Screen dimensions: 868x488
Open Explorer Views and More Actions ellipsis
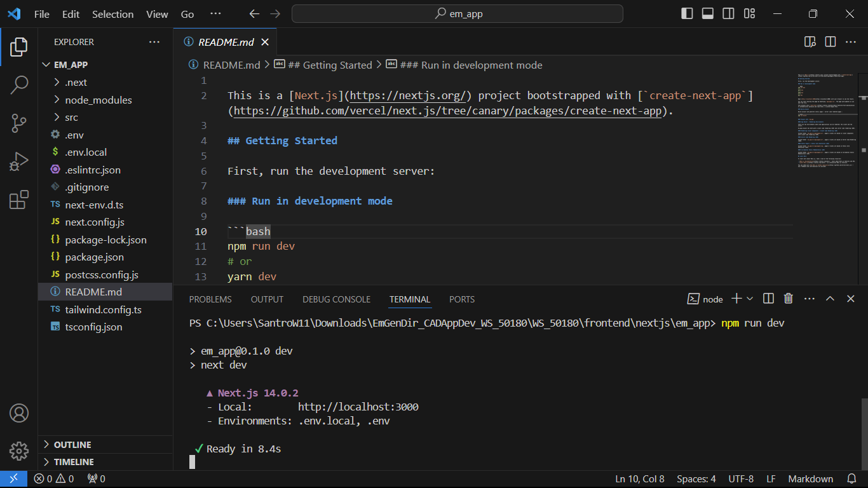(154, 42)
